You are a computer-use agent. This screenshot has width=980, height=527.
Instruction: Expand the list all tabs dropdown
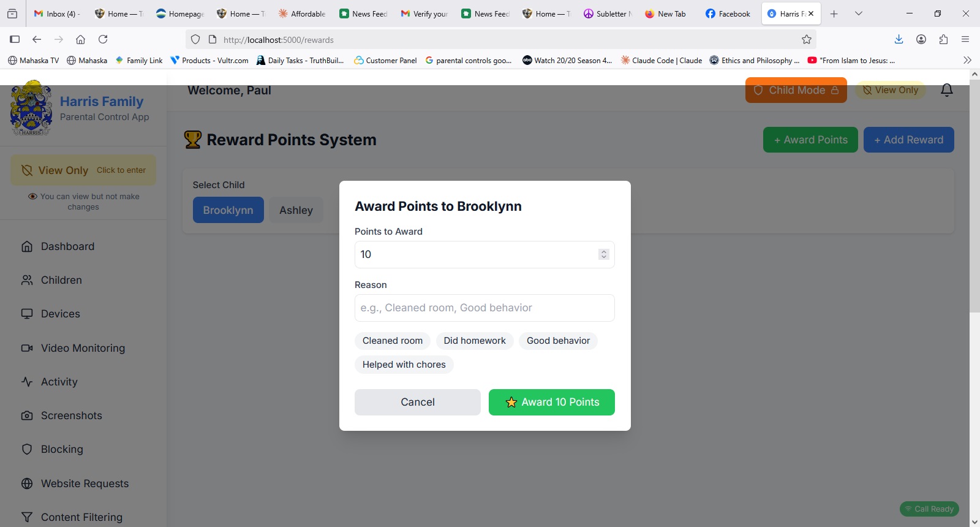[x=859, y=13]
